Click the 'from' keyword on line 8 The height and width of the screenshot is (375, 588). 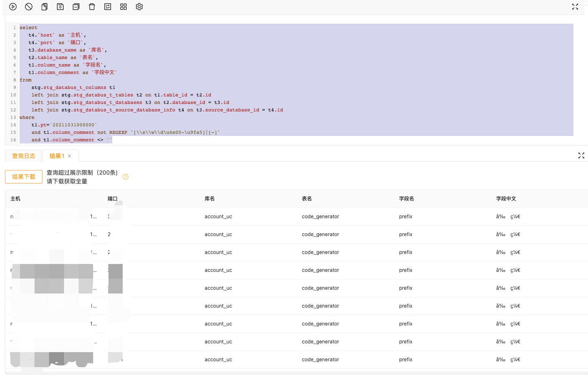(x=25, y=80)
